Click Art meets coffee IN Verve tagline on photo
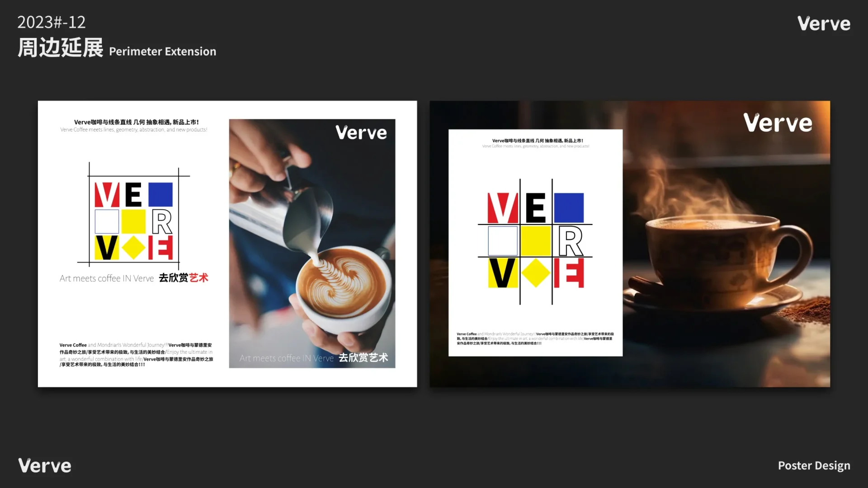 click(286, 358)
